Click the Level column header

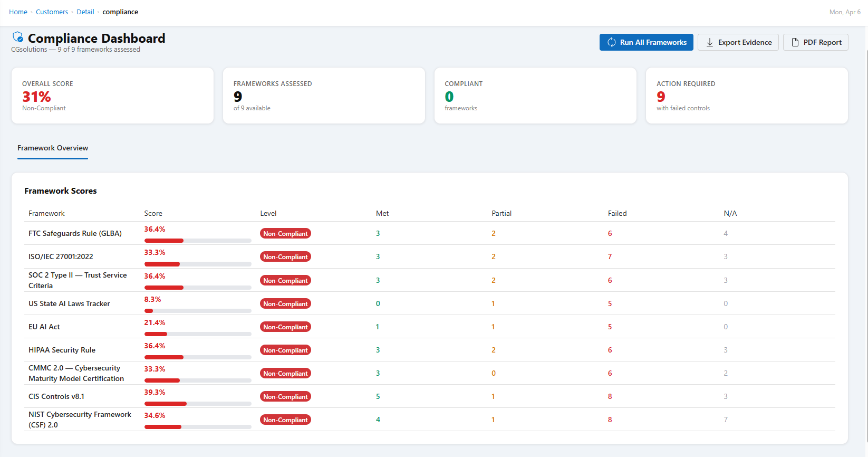[268, 213]
